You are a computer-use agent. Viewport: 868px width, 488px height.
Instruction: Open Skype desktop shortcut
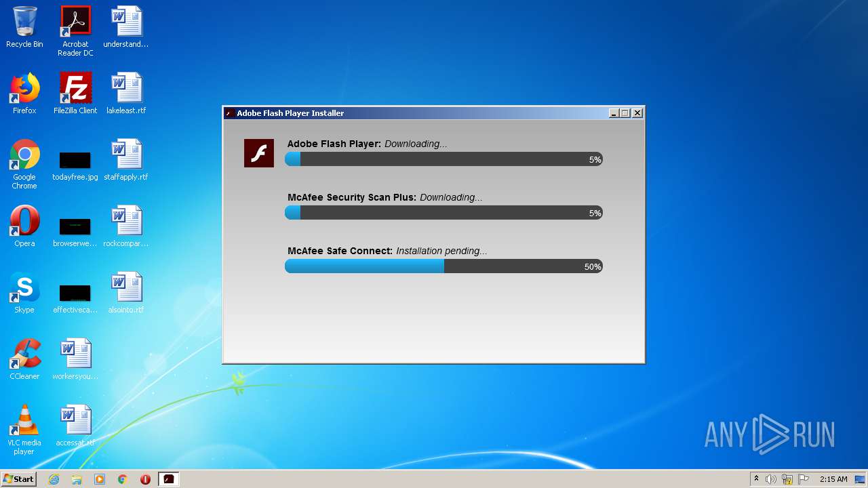pos(24,293)
